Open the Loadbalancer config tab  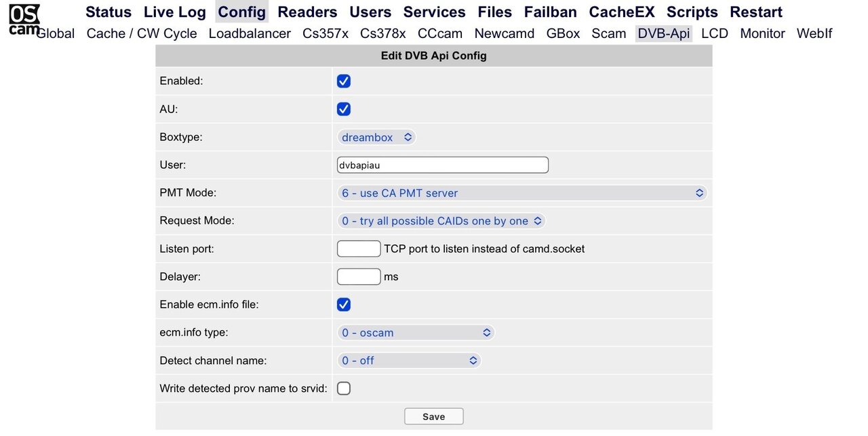click(250, 33)
